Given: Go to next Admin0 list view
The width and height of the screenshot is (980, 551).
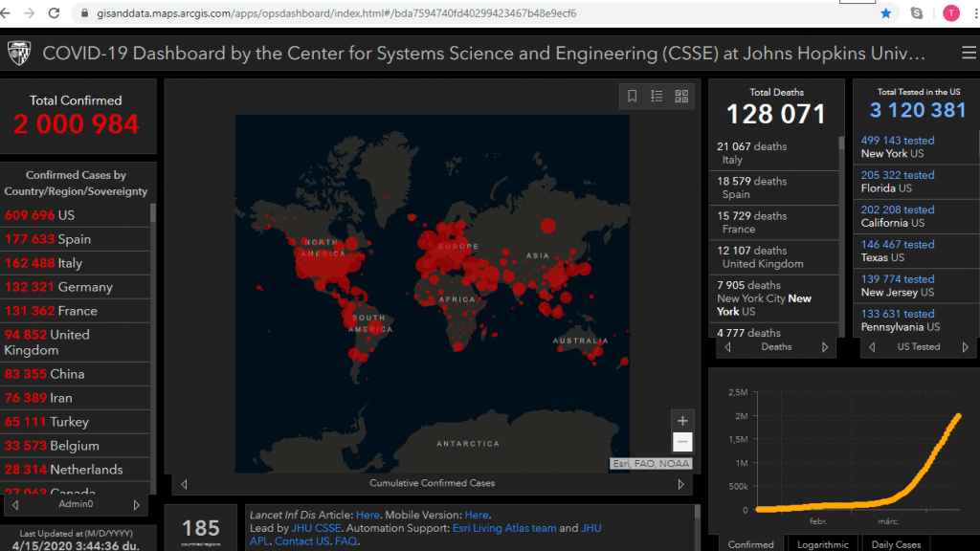Looking at the screenshot, I should 136,505.
